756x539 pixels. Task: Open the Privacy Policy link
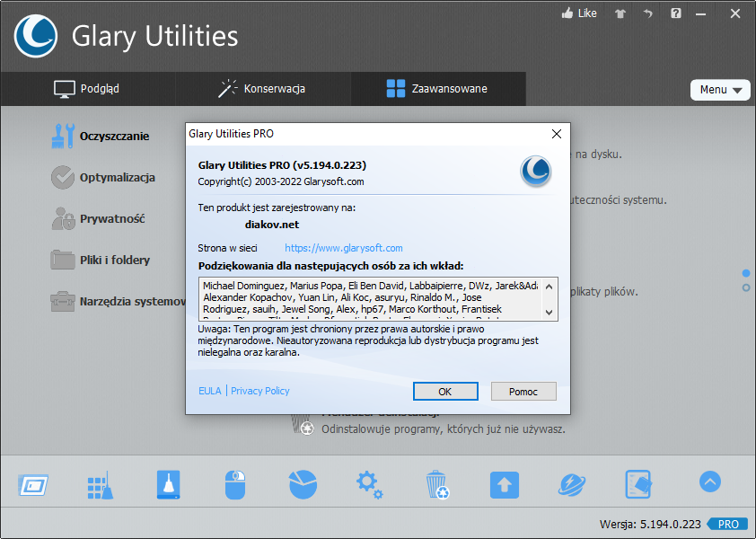(x=259, y=391)
